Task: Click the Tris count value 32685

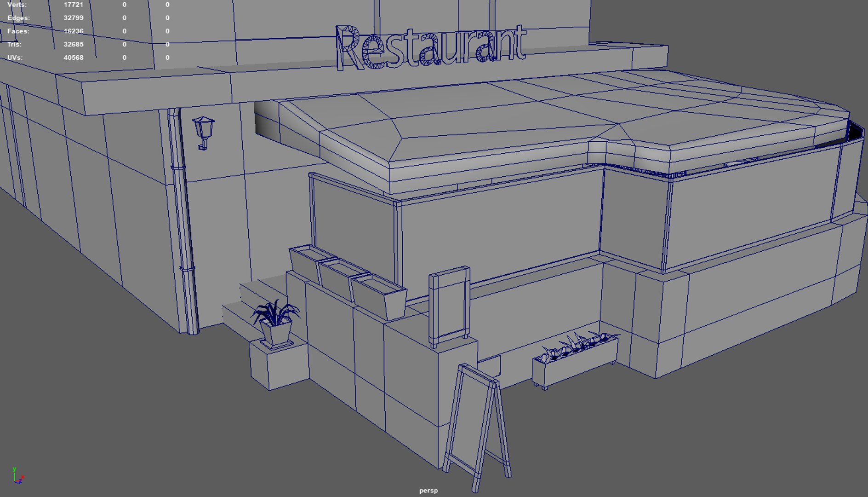Action: (x=74, y=45)
